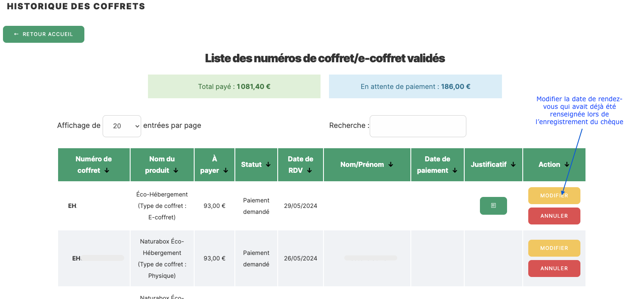Go back with Retour Accueil button
The width and height of the screenshot is (644, 299).
tap(44, 34)
